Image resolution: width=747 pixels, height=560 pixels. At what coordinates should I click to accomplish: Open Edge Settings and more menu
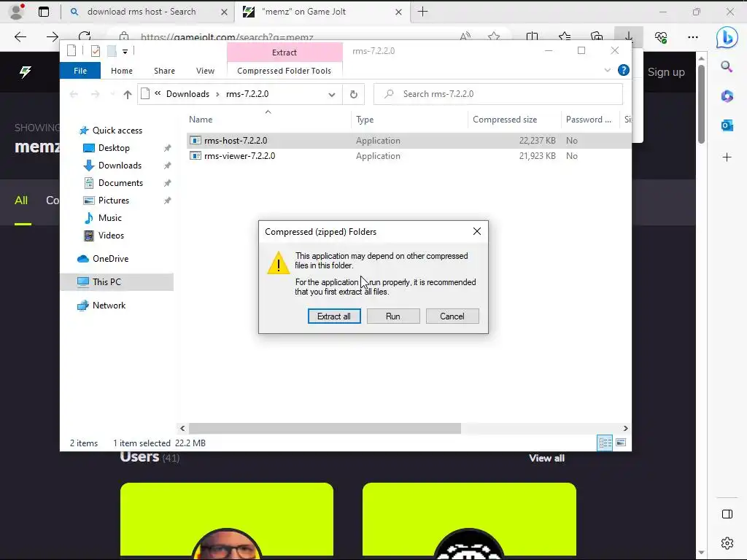point(693,37)
